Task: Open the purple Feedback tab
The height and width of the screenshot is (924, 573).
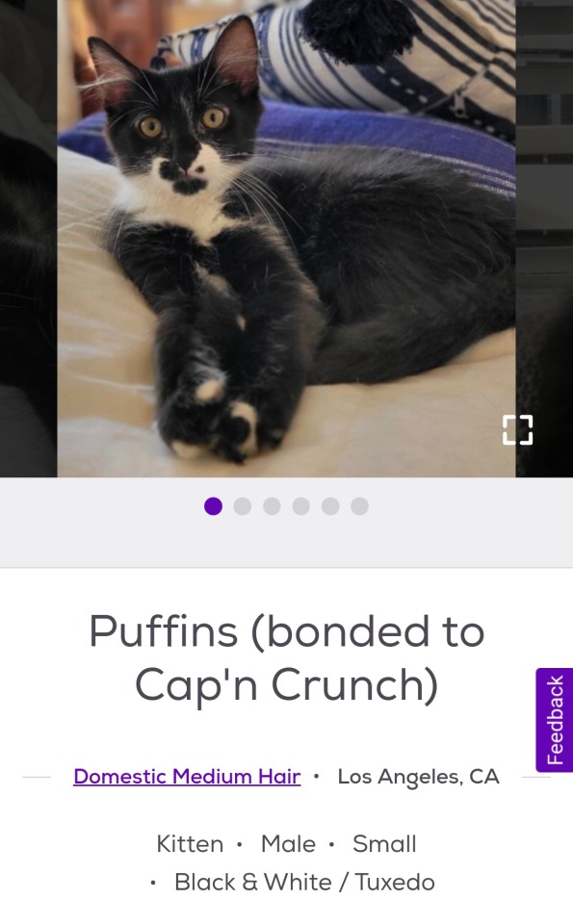Action: pyautogui.click(x=554, y=720)
